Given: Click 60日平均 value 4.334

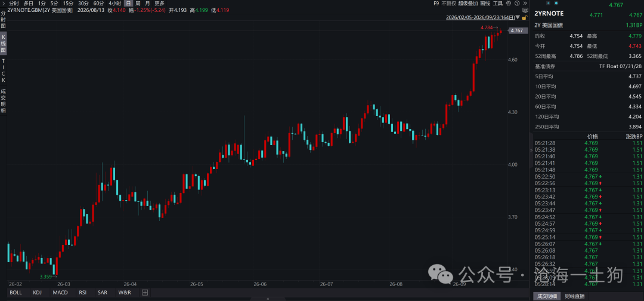Looking at the screenshot, I should [635, 106].
